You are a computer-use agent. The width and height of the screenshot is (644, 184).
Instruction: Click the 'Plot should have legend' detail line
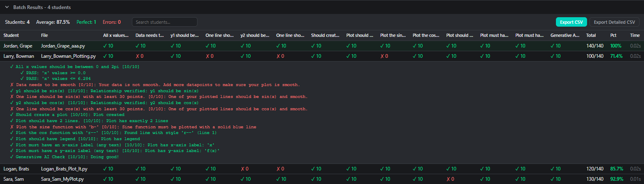(75, 139)
